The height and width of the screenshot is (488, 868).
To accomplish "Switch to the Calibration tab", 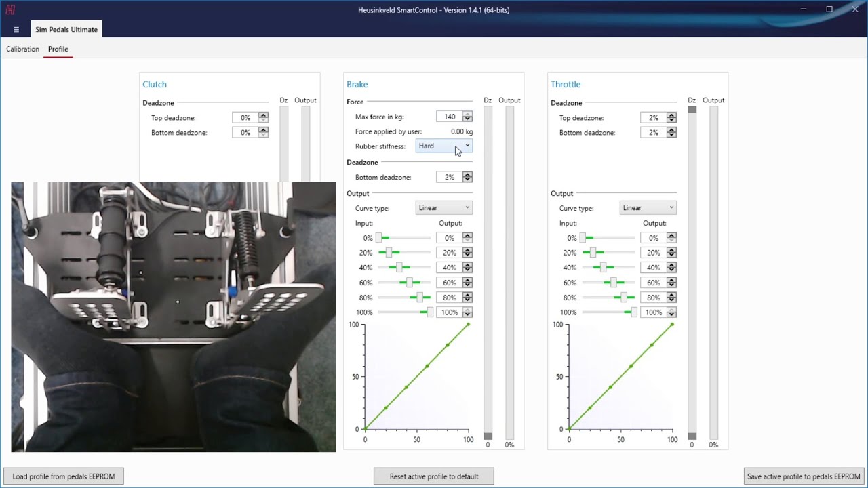I will click(22, 49).
